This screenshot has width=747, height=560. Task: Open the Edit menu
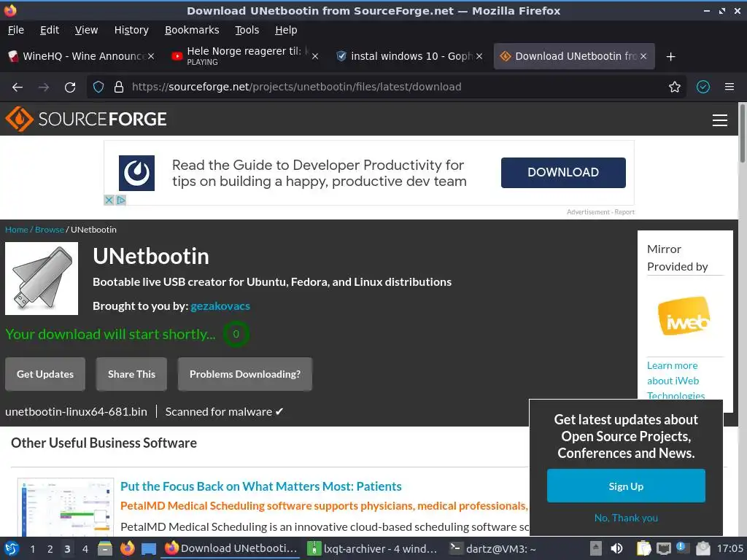point(50,30)
